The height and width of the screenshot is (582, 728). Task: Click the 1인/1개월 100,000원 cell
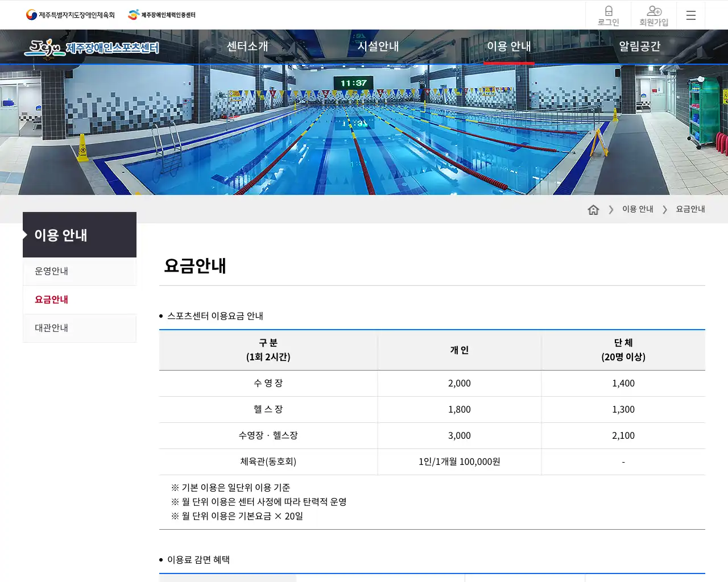click(x=460, y=462)
